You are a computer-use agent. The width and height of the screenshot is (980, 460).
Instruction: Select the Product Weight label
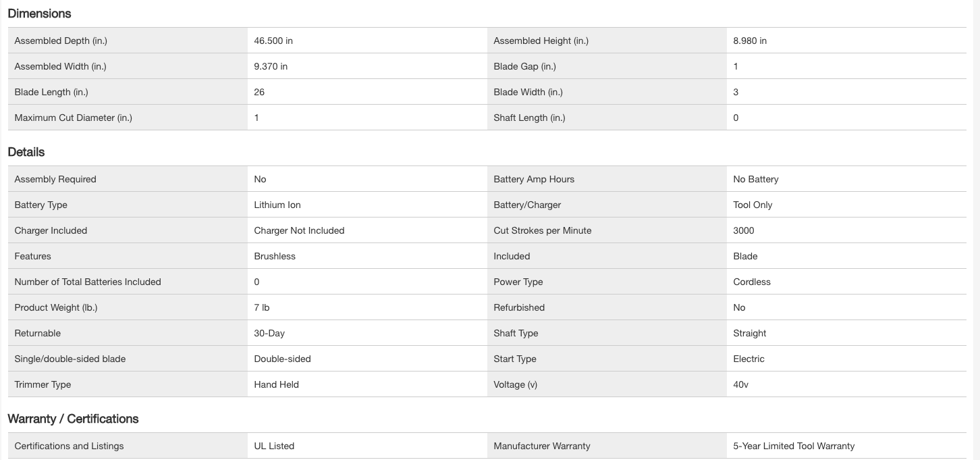pos(56,307)
